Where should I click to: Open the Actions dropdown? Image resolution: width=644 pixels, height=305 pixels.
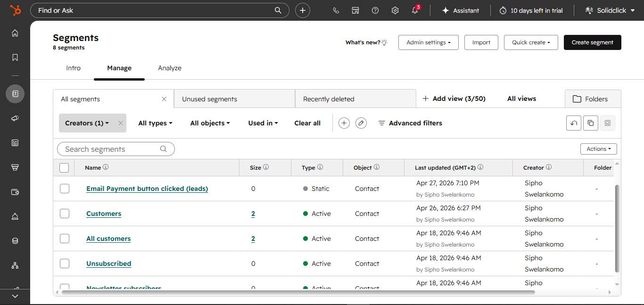click(x=599, y=149)
